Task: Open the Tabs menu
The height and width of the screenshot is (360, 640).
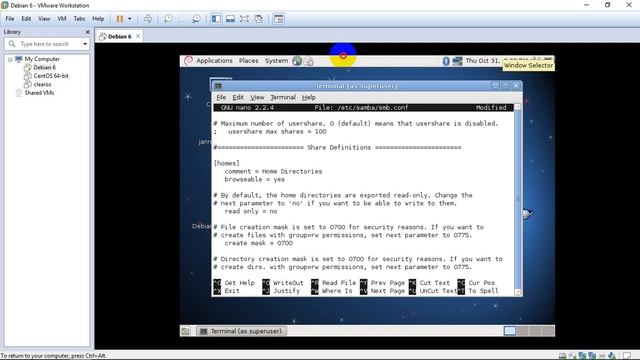Action: point(79,19)
